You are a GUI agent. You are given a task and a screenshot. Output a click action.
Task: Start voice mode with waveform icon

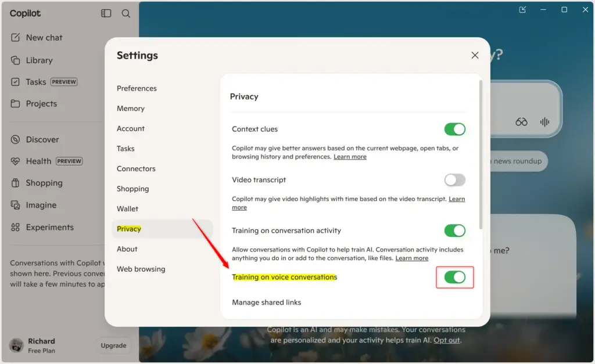(544, 122)
